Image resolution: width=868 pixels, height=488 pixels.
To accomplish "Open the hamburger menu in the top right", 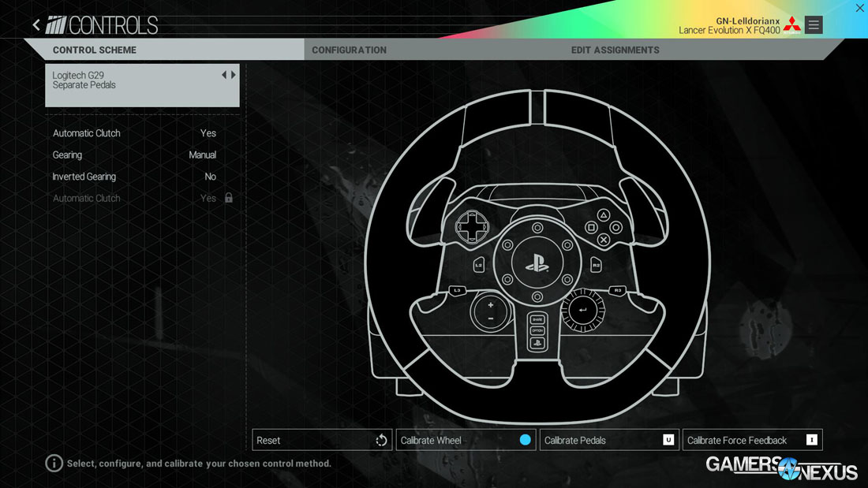I will (x=814, y=24).
